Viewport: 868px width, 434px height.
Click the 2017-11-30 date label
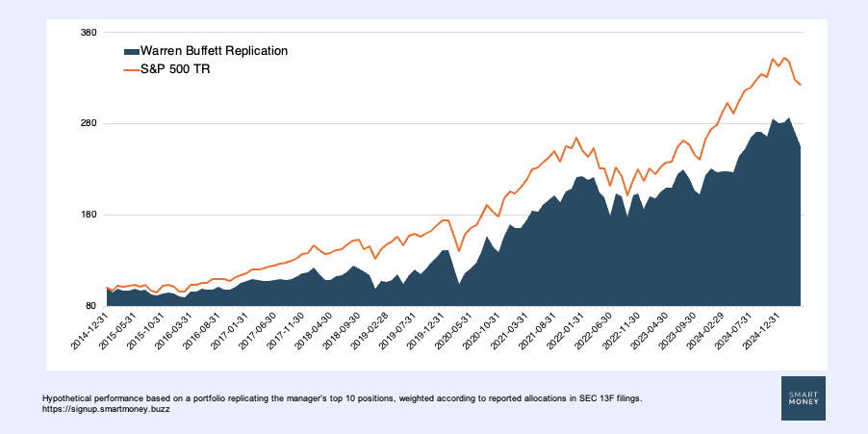285,330
